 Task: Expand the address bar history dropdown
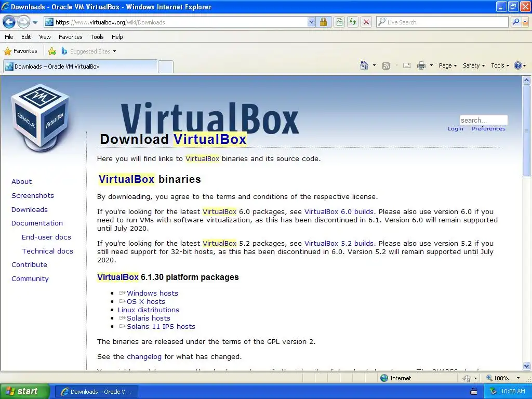311,22
